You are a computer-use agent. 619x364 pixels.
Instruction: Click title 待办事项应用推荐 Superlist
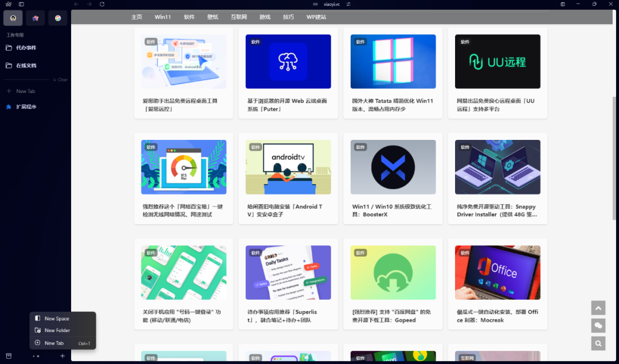(x=282, y=316)
